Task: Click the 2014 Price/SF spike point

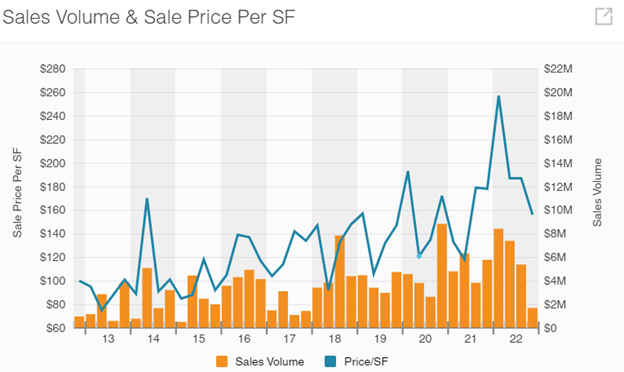Action: point(147,199)
